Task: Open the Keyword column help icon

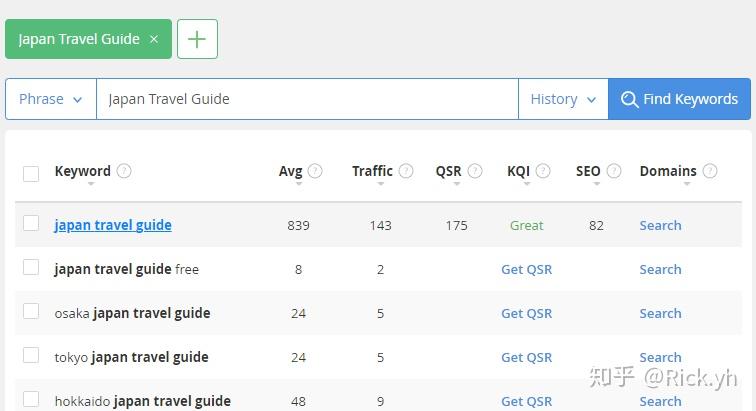Action: 124,171
